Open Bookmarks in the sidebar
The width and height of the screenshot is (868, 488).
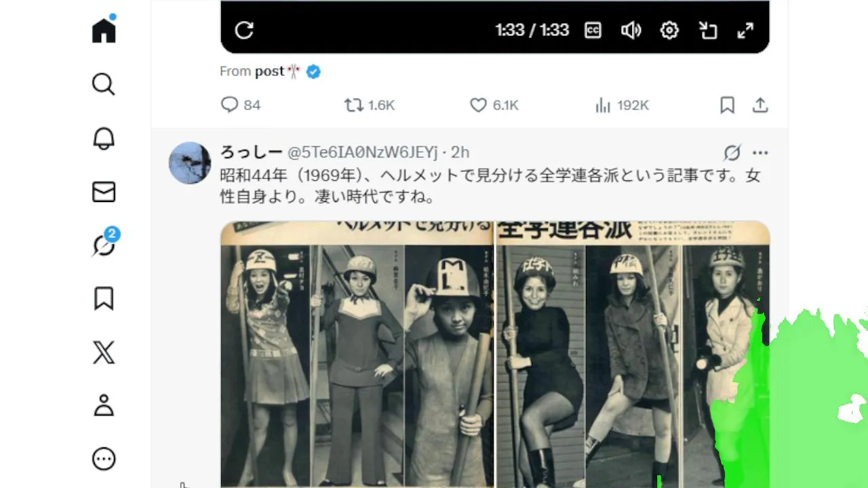104,299
